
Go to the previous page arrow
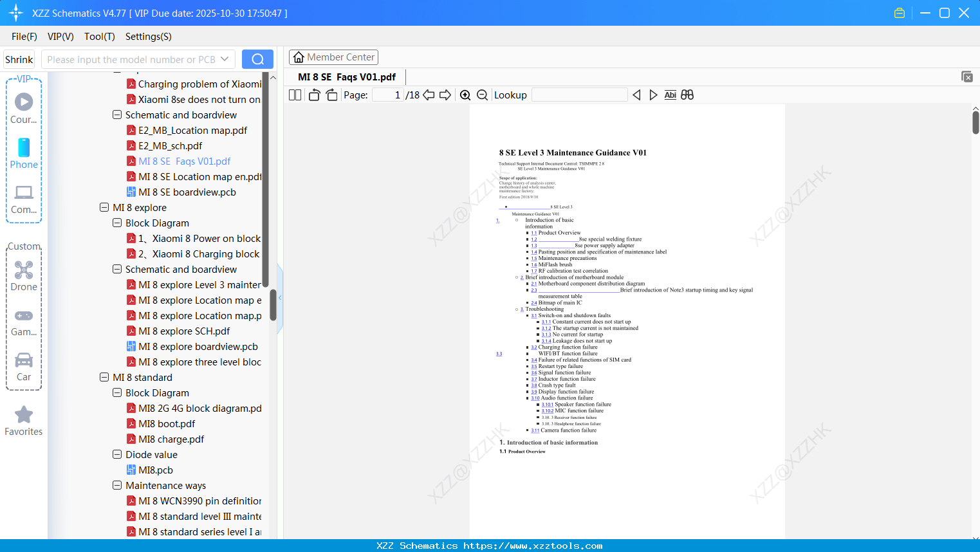coord(429,95)
